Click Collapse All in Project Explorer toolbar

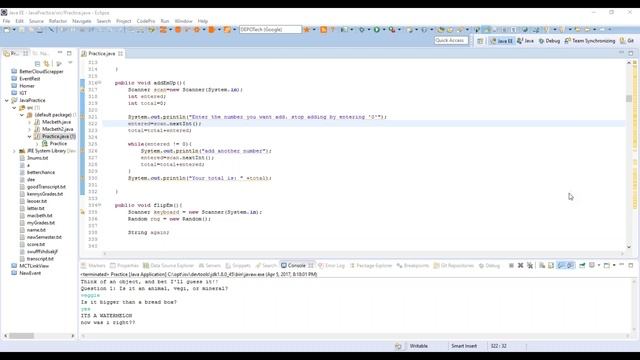pos(37,64)
